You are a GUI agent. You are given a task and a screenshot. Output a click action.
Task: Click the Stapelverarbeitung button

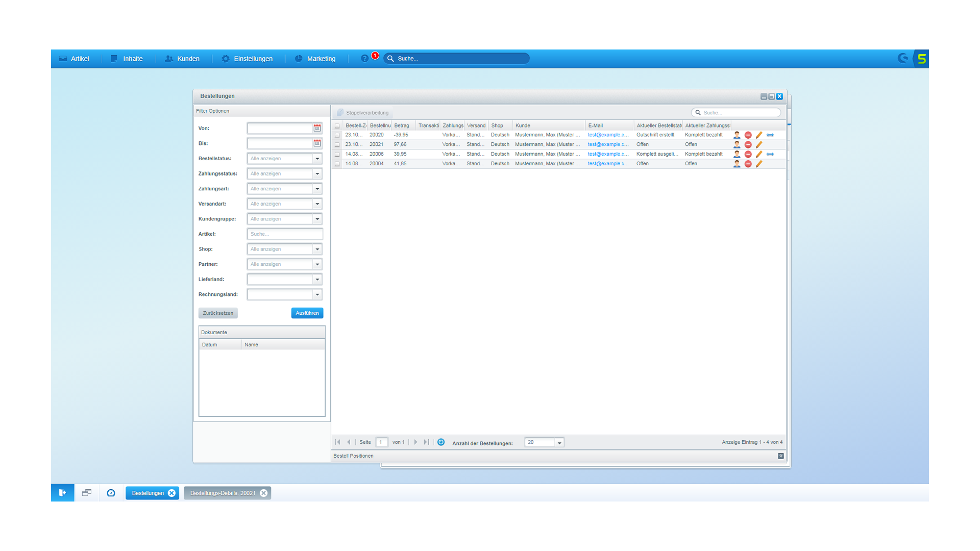tap(363, 113)
